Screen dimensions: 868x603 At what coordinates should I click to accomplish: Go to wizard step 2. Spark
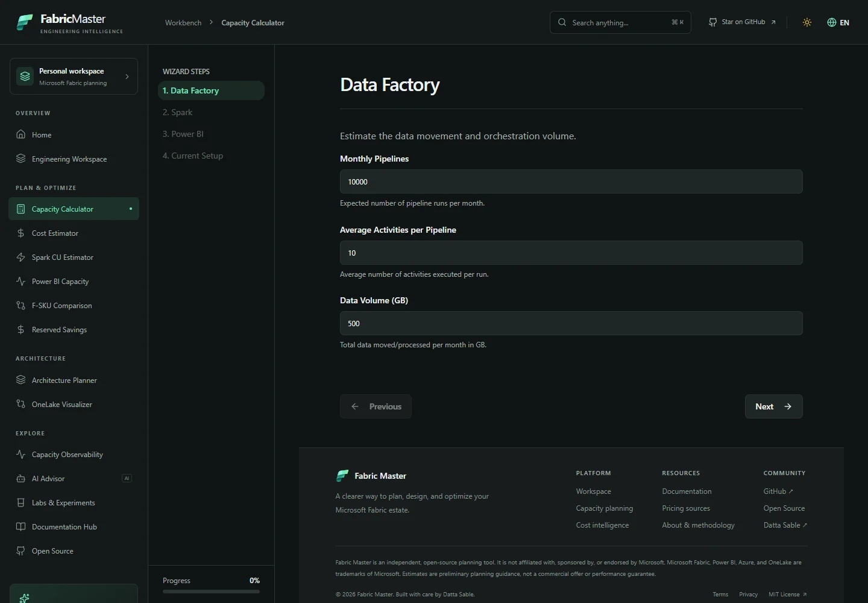211,112
